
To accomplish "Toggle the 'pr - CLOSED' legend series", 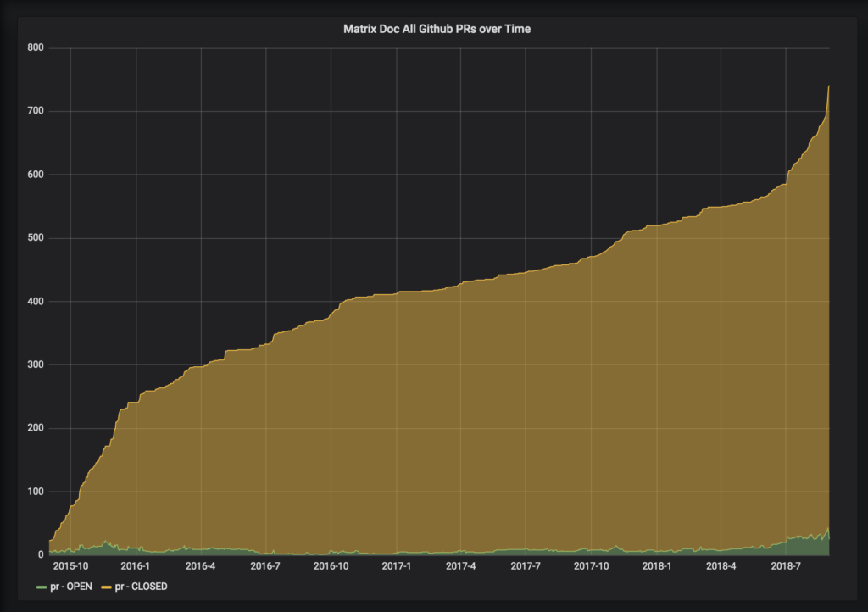I will (141, 586).
